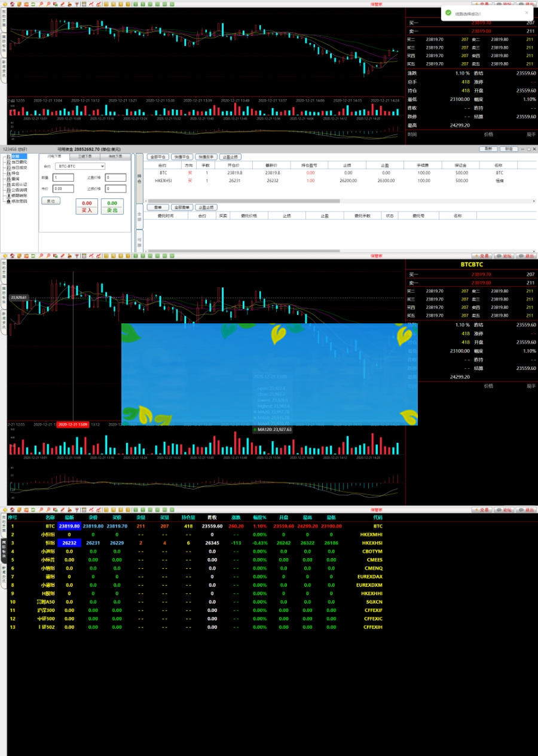Click the red home icon in top toolbar

[12, 4]
